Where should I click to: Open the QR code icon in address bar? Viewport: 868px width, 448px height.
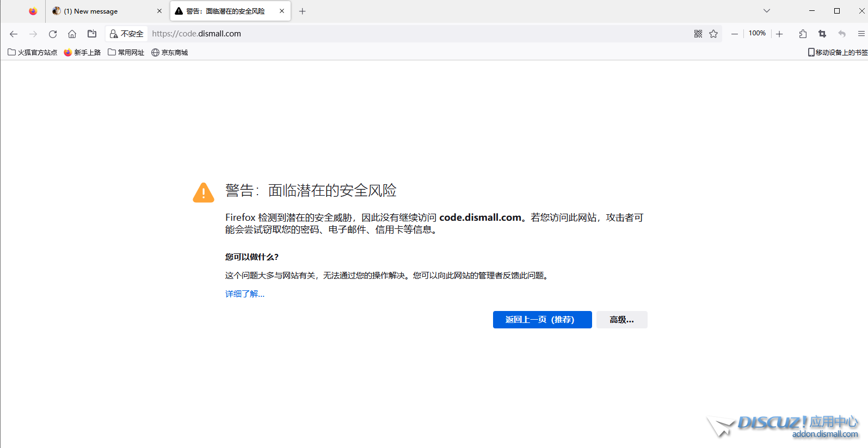(x=698, y=34)
